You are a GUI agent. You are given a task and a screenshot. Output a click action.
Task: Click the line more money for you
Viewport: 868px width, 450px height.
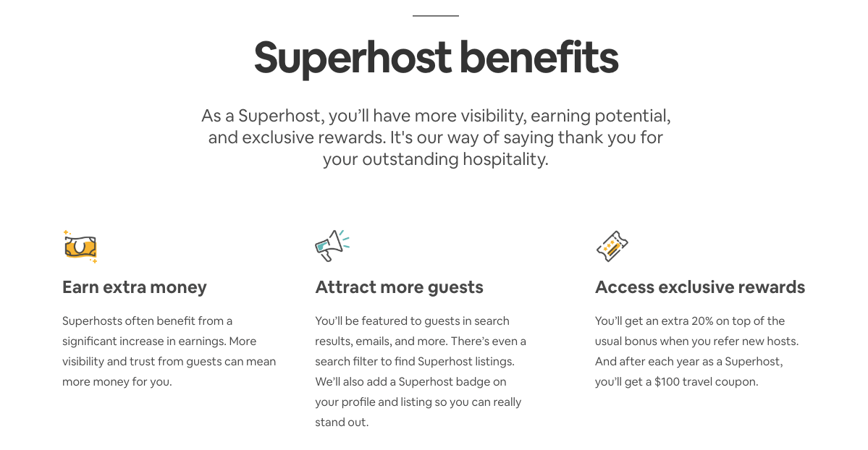[117, 382]
